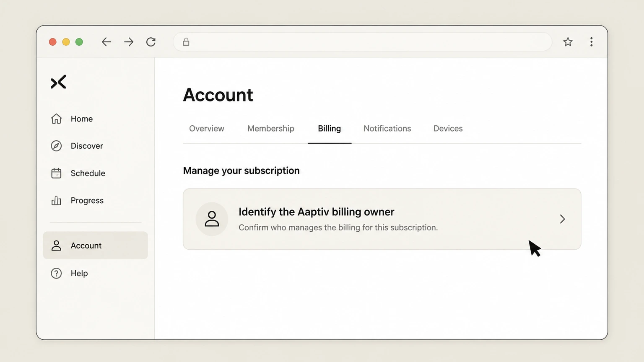Screen dimensions: 644x362
Task: Bookmark the page with the star icon
Action: pyautogui.click(x=568, y=42)
